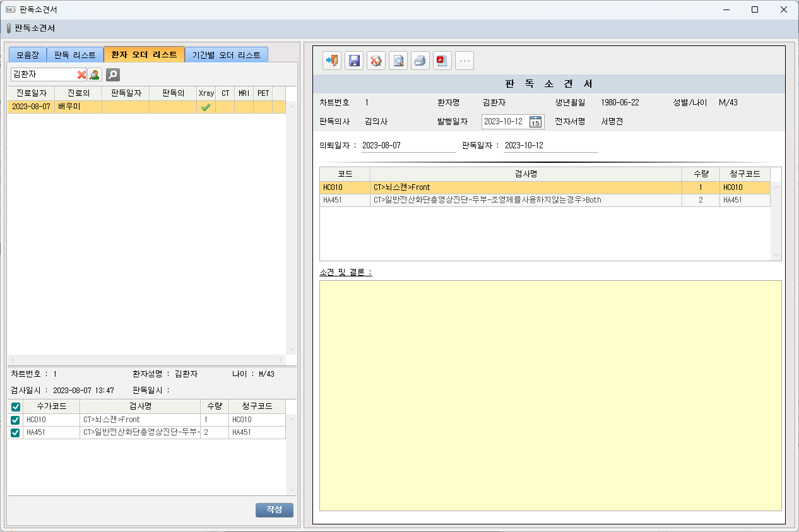Export the report with the PDF icon
The width and height of the screenshot is (799, 532).
point(442,61)
